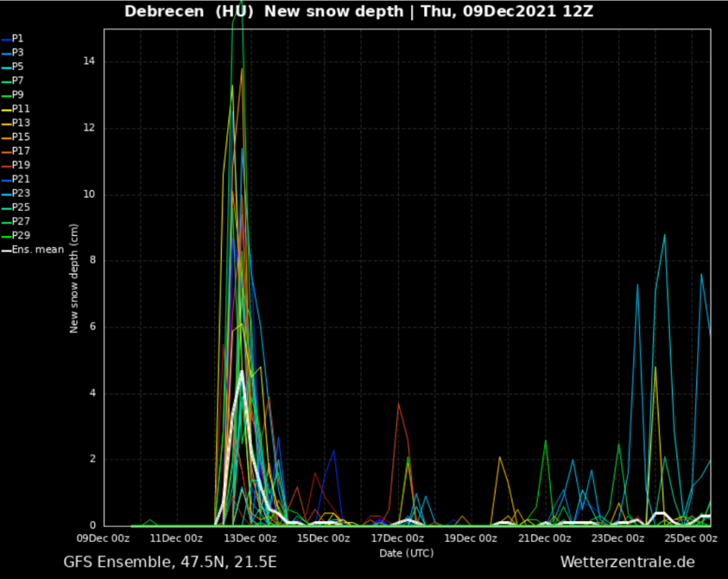Select P27 in the legend

pos(20,222)
